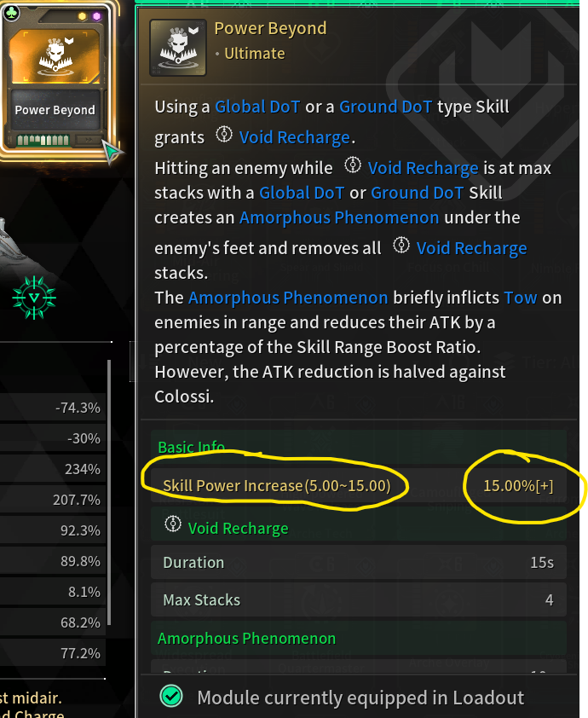Click the Power Beyond skull icon in tooltip header

176,41
